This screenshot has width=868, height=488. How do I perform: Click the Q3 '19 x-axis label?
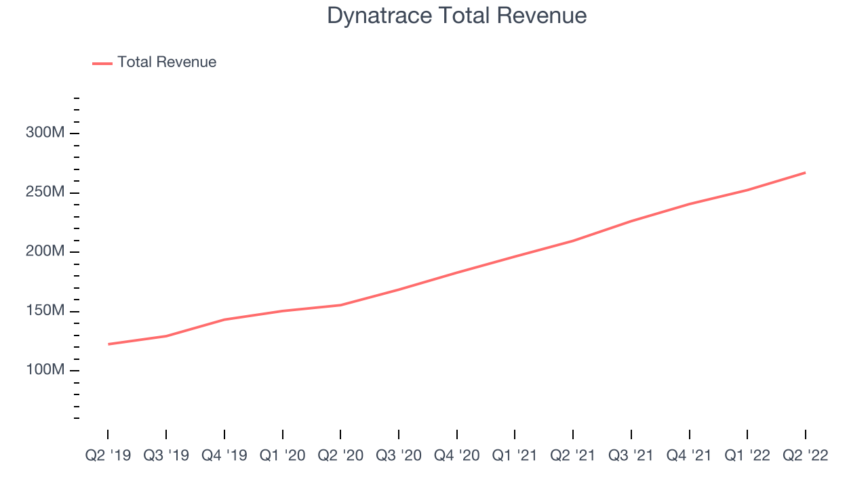166,455
